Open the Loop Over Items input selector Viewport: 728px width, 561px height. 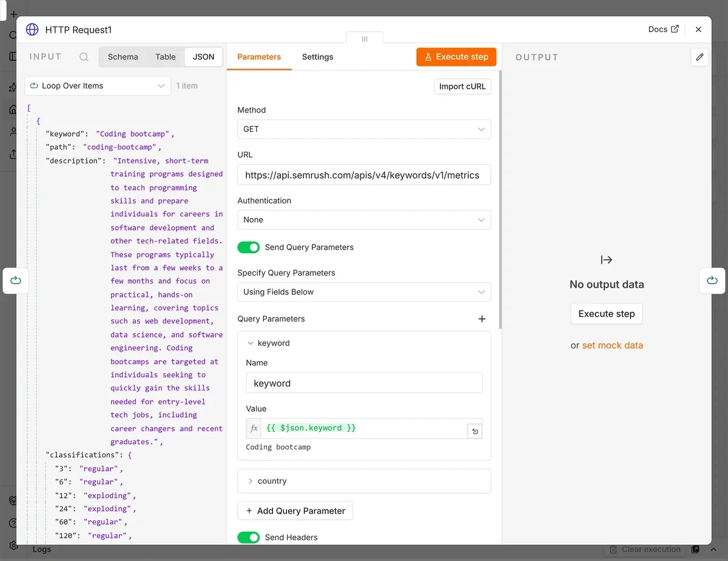point(98,86)
